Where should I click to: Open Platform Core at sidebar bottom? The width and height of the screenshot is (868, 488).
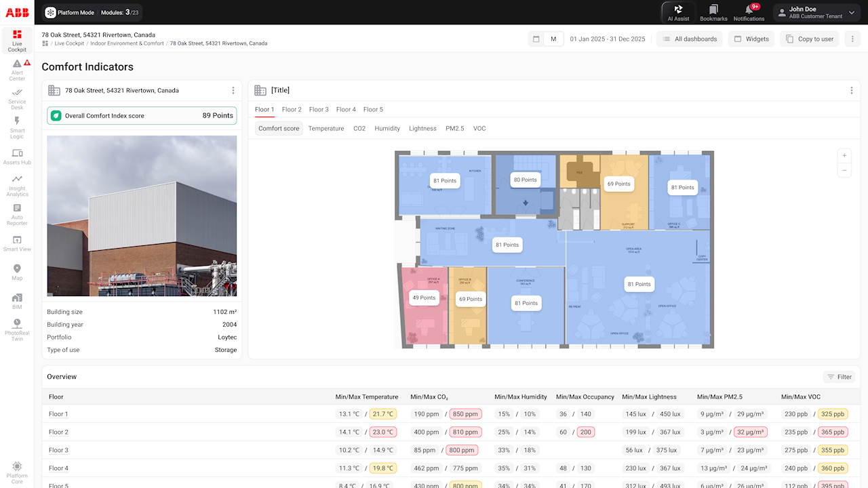tap(17, 471)
